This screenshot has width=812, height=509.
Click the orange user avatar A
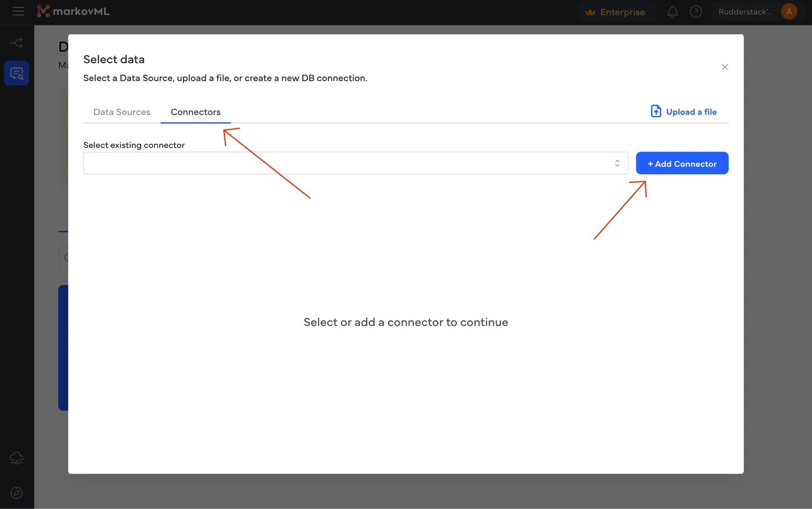[789, 12]
